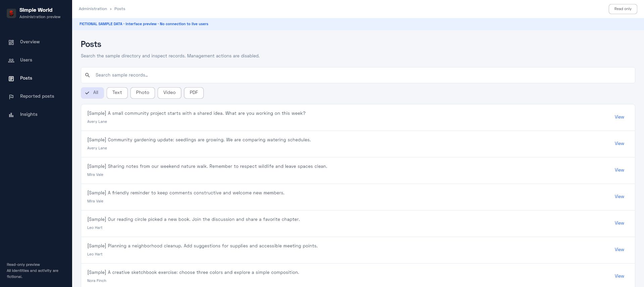The height and width of the screenshot is (287, 644).
Task: View the community gardening update post
Action: 619,144
